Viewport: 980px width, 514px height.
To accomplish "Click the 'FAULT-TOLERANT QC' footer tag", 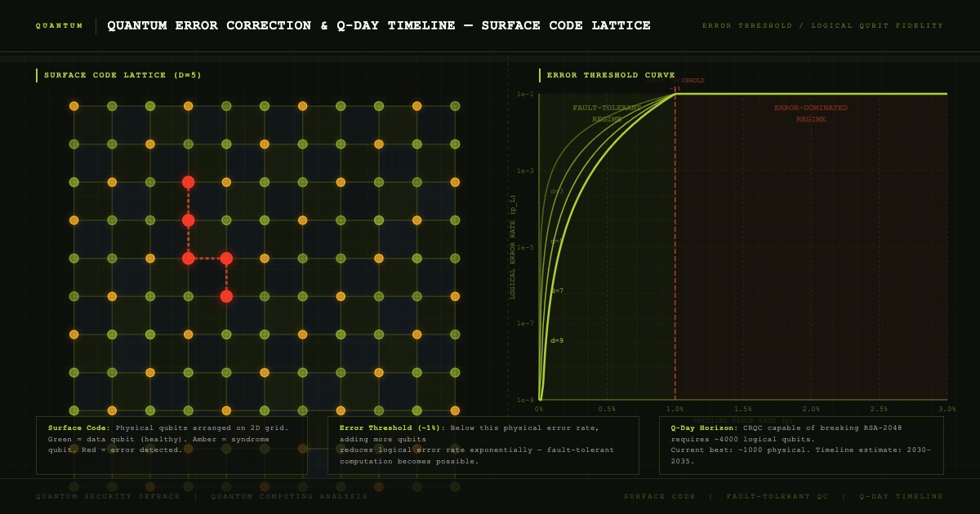I will (x=777, y=496).
